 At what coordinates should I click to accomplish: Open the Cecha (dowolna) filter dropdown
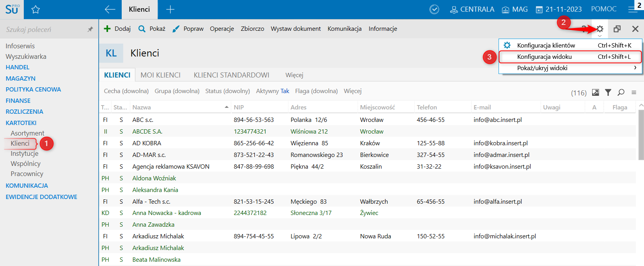(x=126, y=91)
